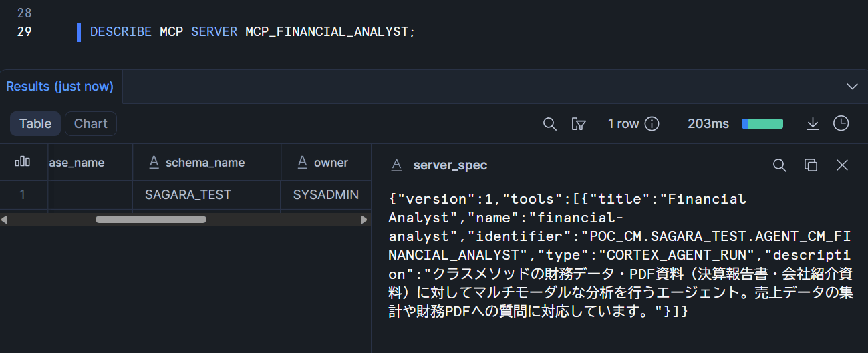The width and height of the screenshot is (868, 353).
Task: Open column statistics chart icon
Action: tap(23, 162)
